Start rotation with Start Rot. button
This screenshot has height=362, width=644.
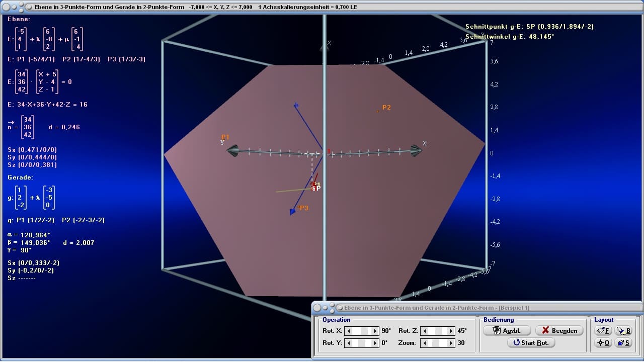pyautogui.click(x=531, y=342)
